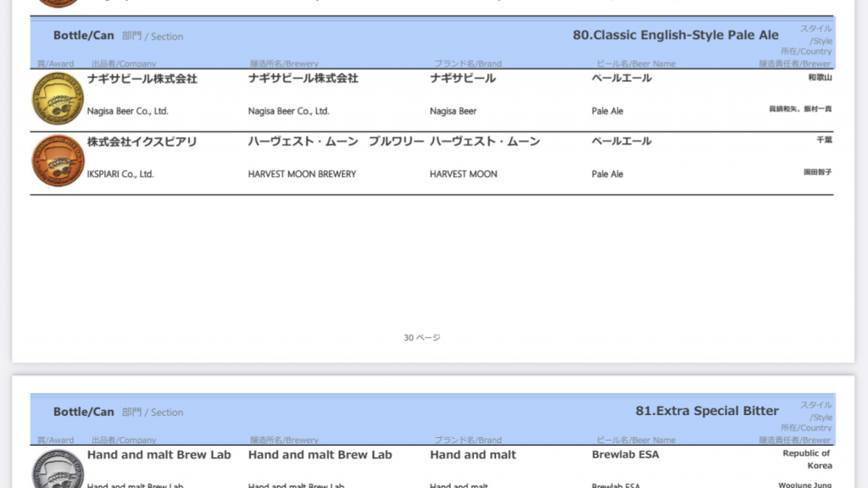This screenshot has height=488, width=868.
Task: Click 'ビール名/Beer Name' column header in section 80
Action: 636,64
